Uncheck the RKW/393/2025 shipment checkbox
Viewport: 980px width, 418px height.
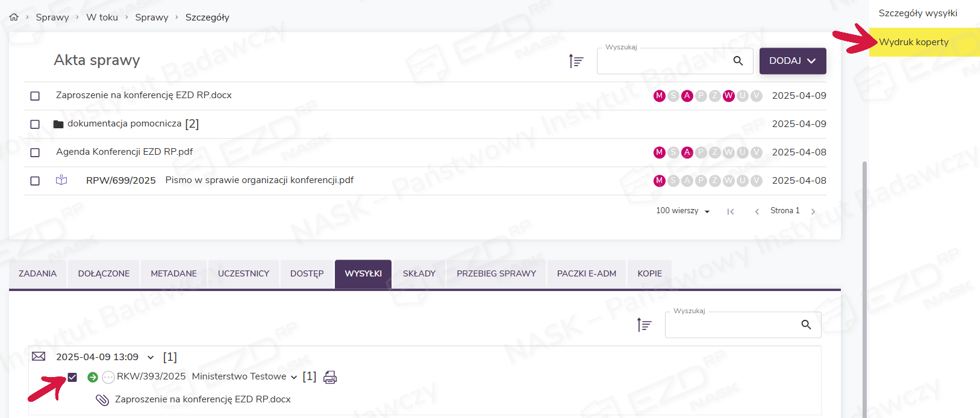[72, 377]
